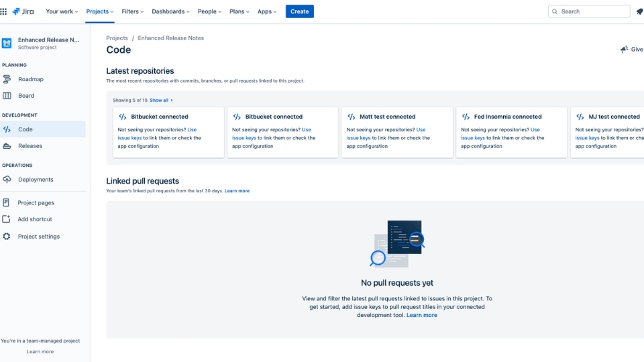644x362 pixels.
Task: Click the Jira logo
Action: 23,11
